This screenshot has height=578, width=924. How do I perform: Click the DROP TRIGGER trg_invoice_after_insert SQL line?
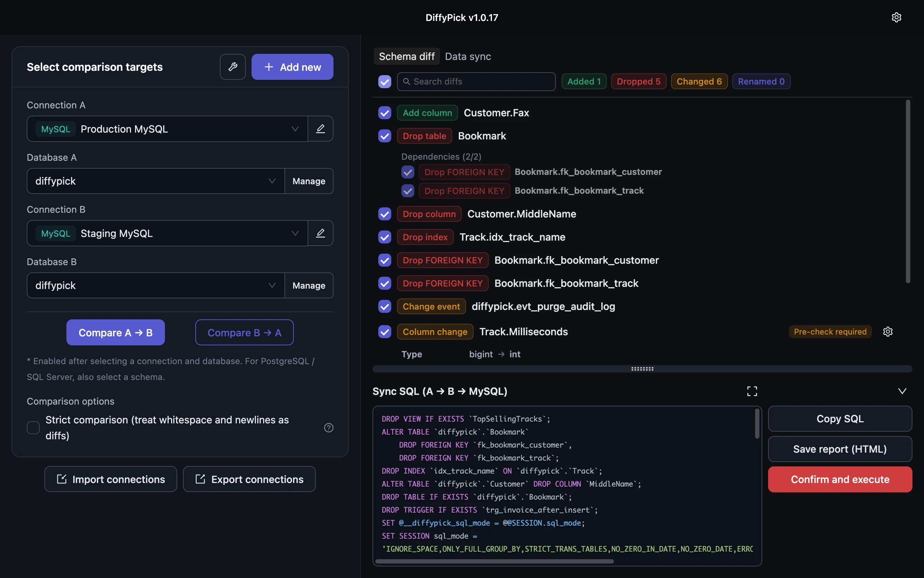(x=489, y=510)
